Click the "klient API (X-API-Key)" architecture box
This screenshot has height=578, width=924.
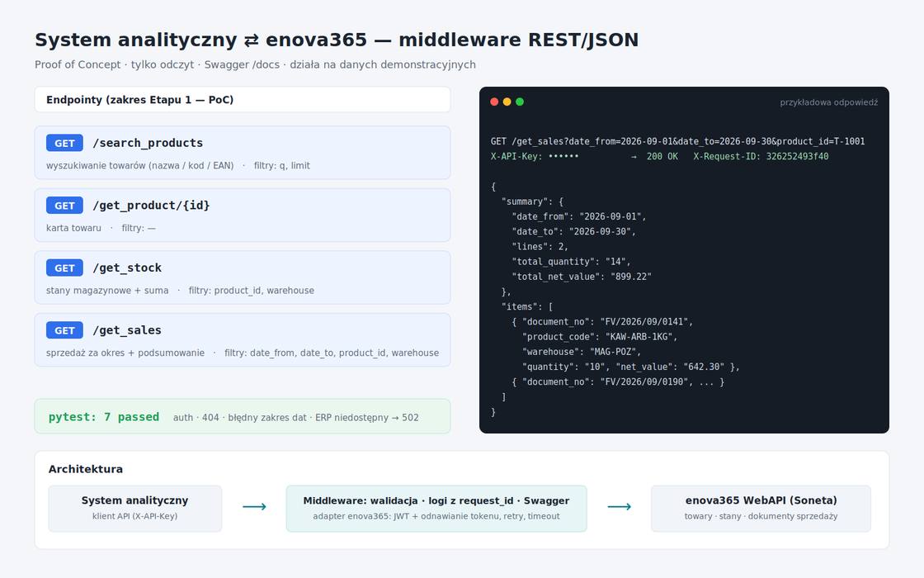135,509
